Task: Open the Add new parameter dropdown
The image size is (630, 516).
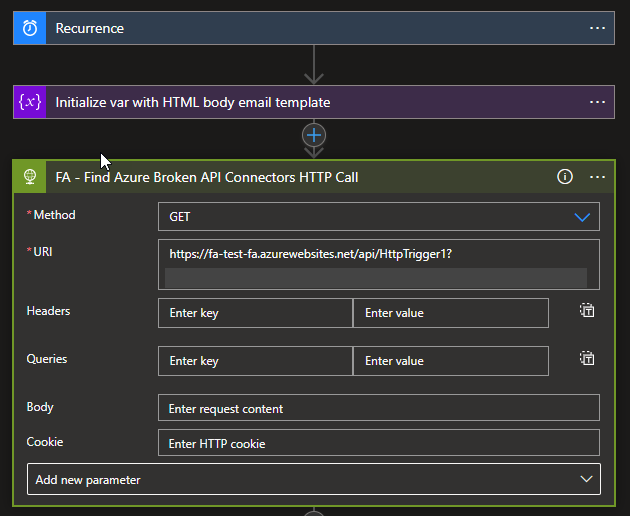Action: (313, 479)
